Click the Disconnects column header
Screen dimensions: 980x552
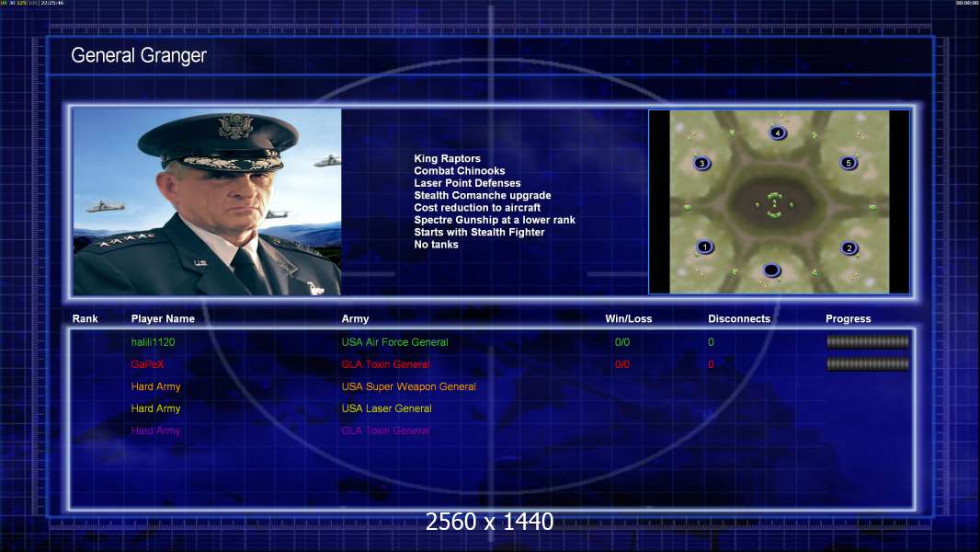(x=739, y=319)
